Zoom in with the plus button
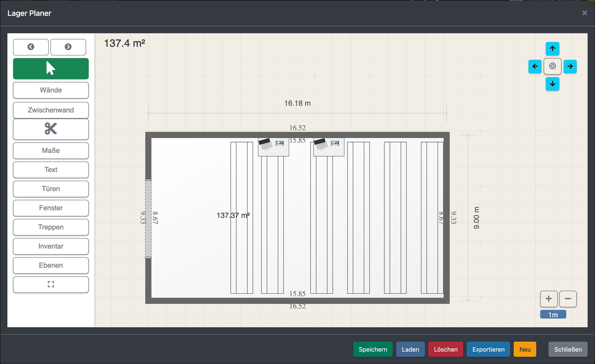Screen dimensions: 595x364 [x=548, y=299]
